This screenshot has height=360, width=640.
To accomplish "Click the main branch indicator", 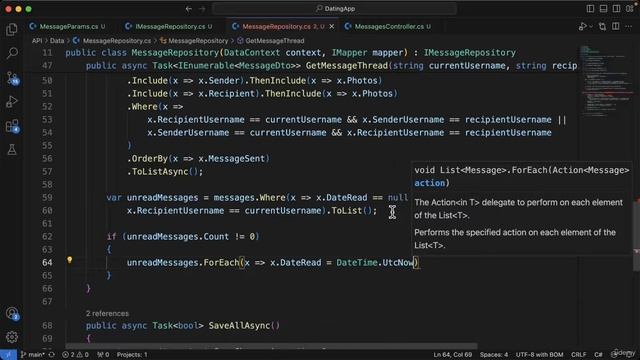I will point(32,355).
